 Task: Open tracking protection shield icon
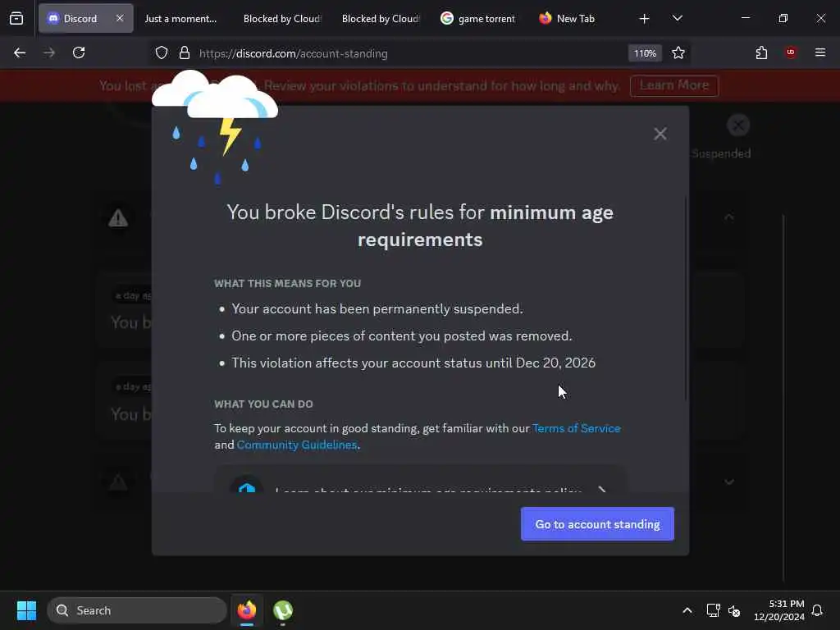162,52
